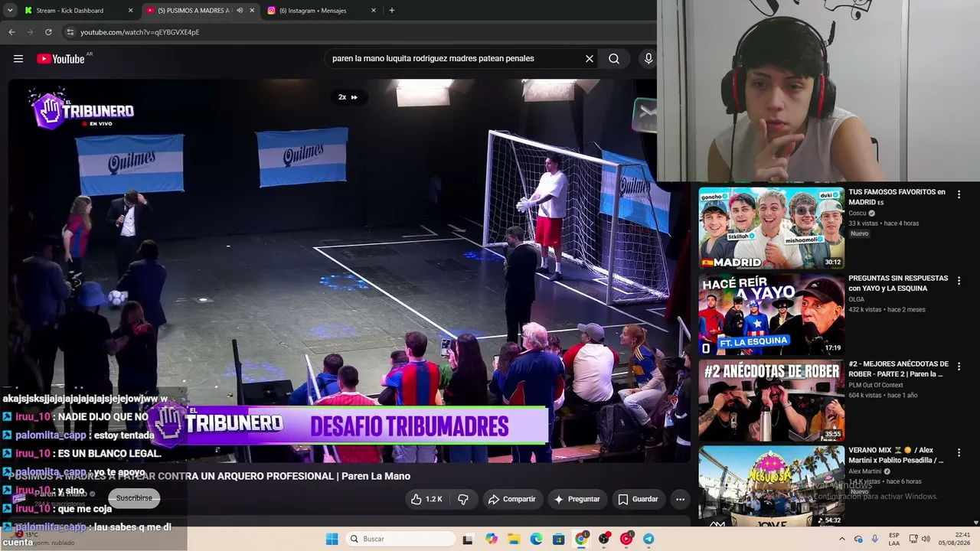Open Task View in taskbar

[x=468, y=539]
